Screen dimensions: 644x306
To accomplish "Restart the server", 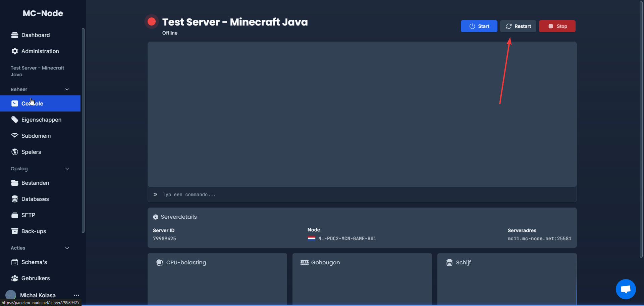I will [x=518, y=26].
